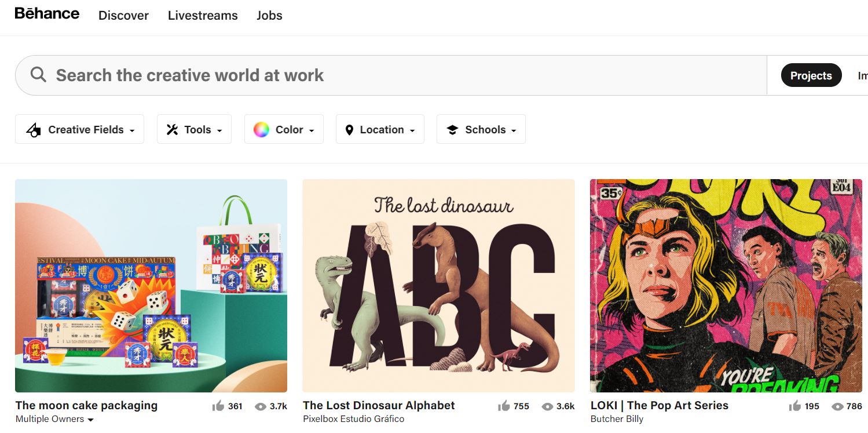Visit Butcher Billy profile
Screen dimensions: 868x433
pyautogui.click(x=617, y=419)
